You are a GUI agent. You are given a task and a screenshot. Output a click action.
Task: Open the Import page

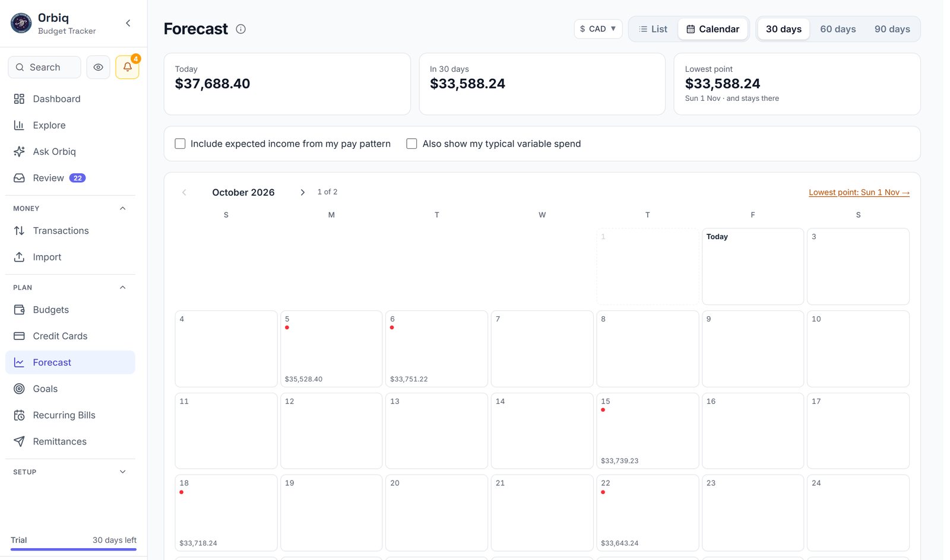70,257
